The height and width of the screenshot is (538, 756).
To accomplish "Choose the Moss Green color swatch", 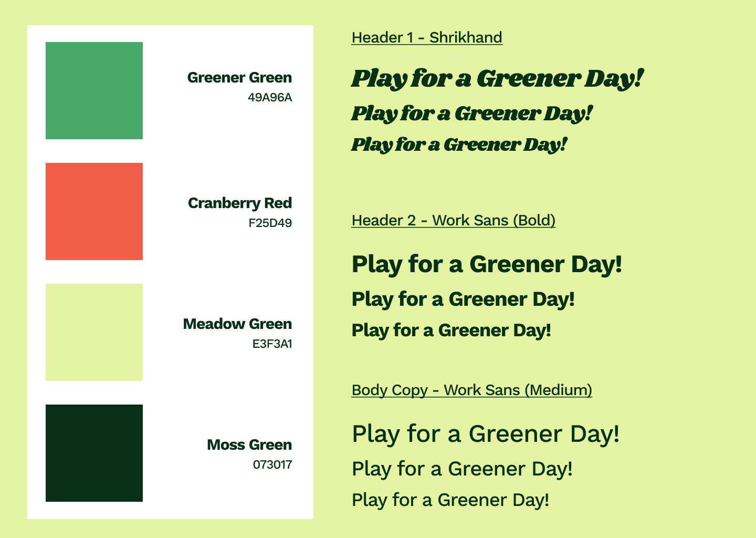I will (94, 453).
